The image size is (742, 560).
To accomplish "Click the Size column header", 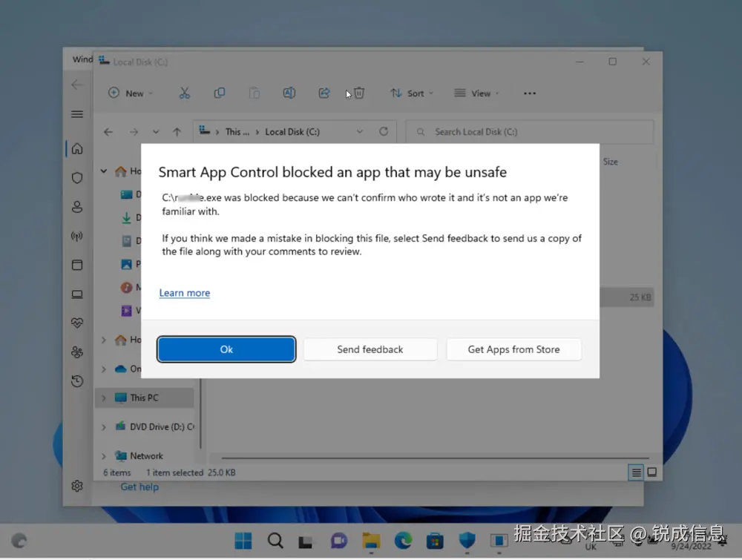I will (610, 162).
